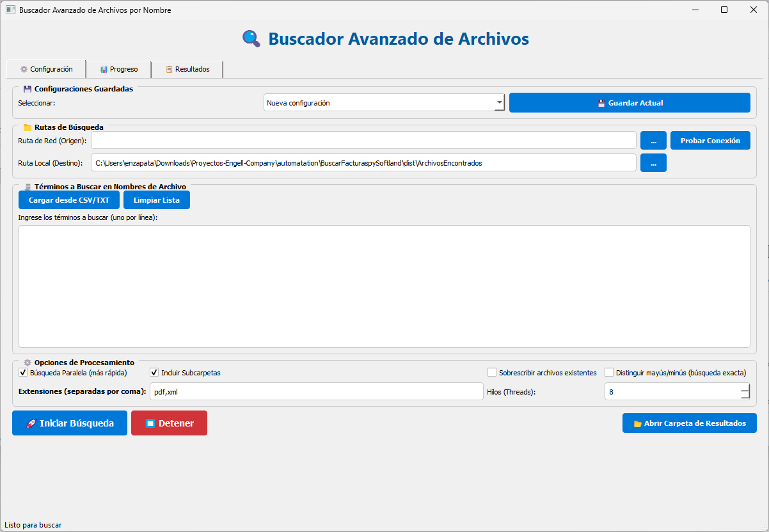Screen dimensions: 769x532
Task: Uncheck Incluir Subcarpetas option
Action: tap(154, 373)
